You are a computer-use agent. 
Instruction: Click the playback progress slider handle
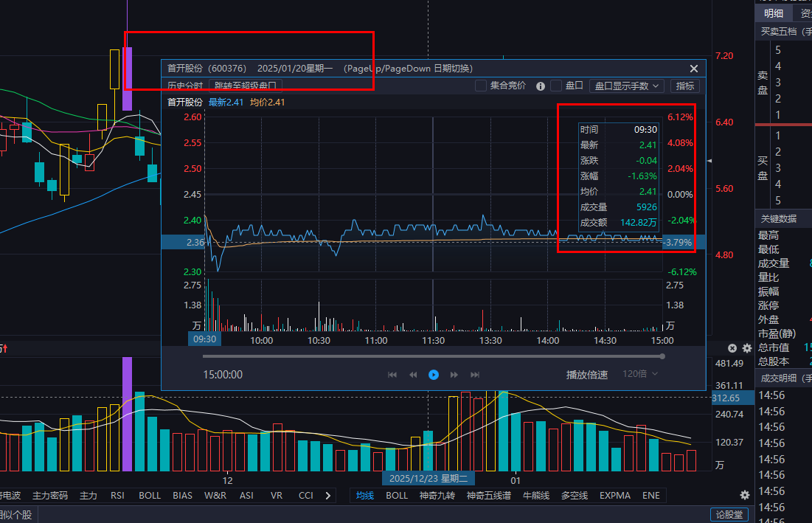tap(662, 356)
